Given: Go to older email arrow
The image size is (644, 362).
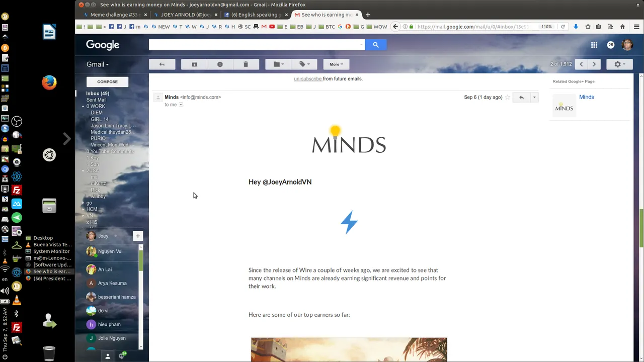Looking at the screenshot, I should 594,64.
